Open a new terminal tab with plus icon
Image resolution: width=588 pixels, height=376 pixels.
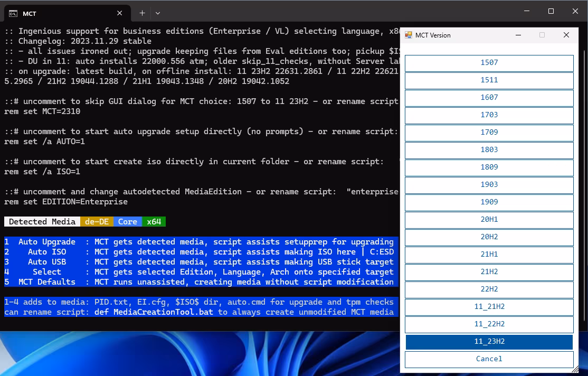[142, 13]
